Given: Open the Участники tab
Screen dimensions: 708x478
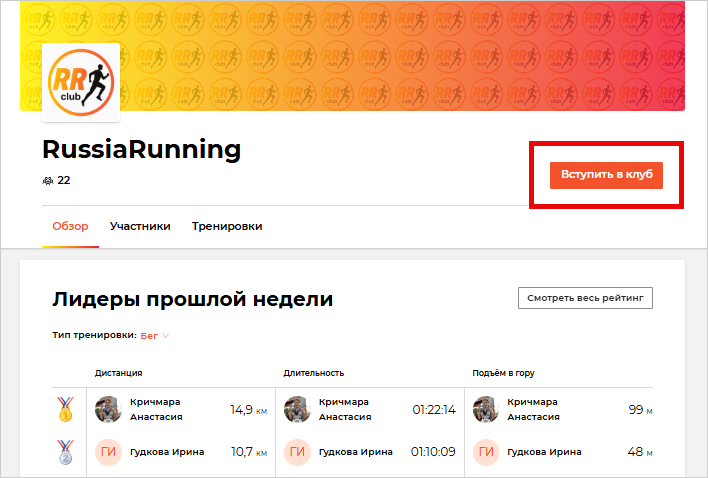Looking at the screenshot, I should pos(140,226).
